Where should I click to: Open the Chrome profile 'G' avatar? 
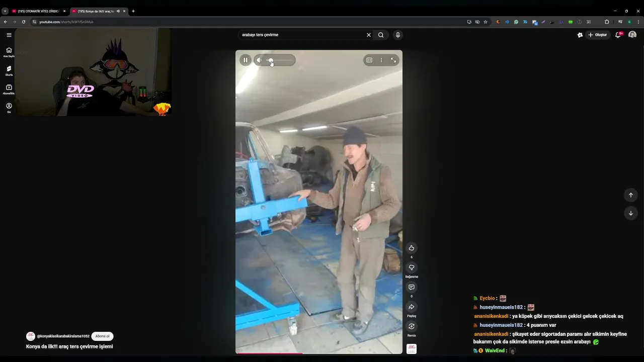(x=629, y=22)
